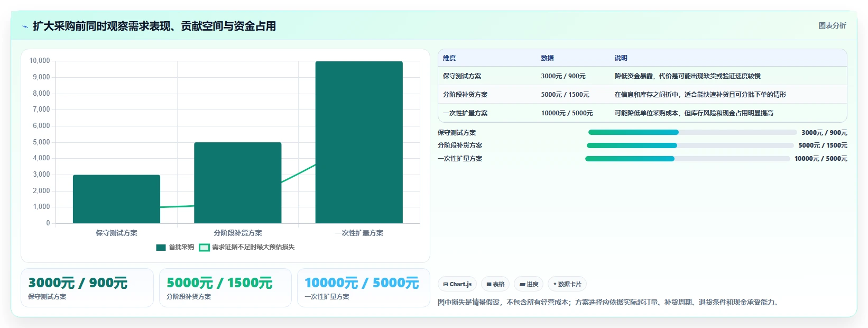Click the 5000元 / 1500元 value after the progress bar
This screenshot has width=868, height=328.
tap(823, 145)
